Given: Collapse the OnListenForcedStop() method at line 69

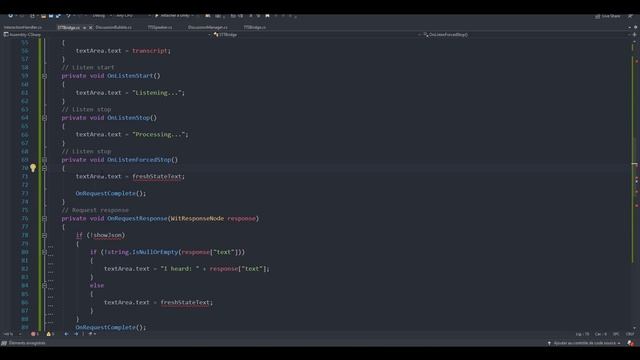Looking at the screenshot, I should point(44,160).
